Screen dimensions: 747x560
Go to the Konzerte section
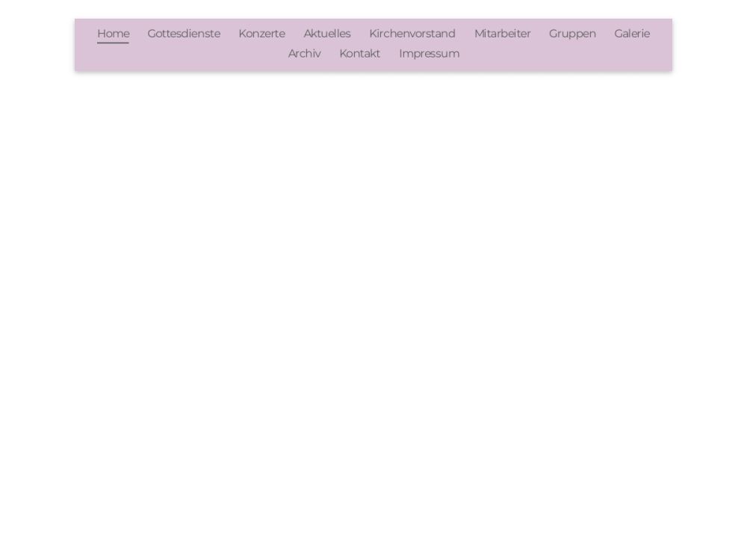(261, 34)
